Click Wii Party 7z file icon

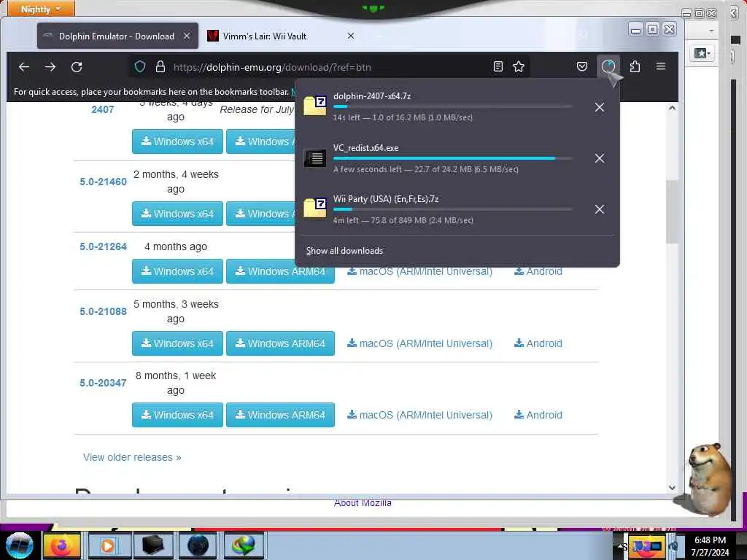click(315, 208)
